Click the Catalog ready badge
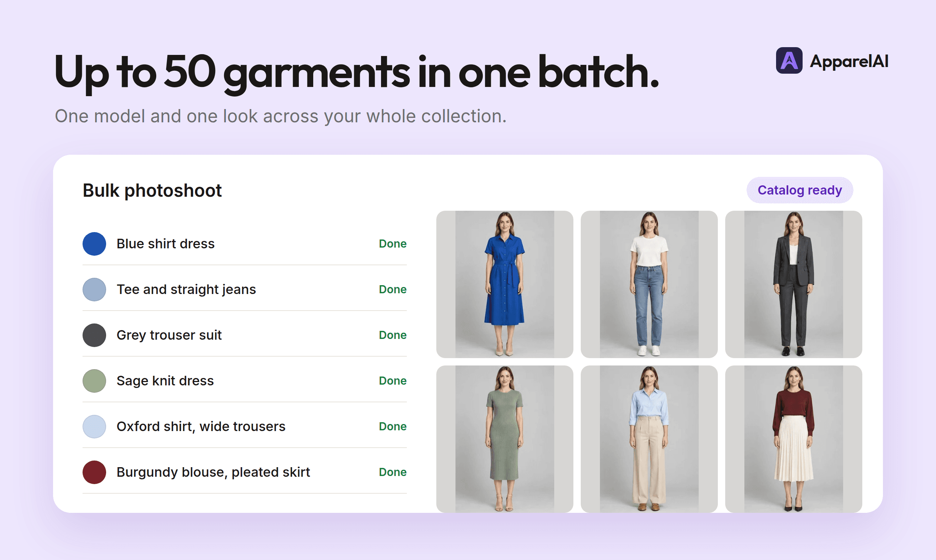 tap(800, 190)
